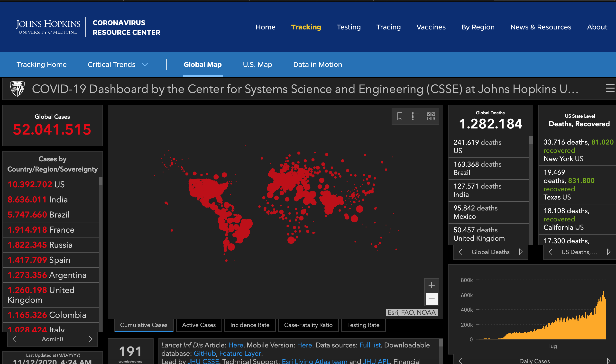Select the Global Map tab
The image size is (616, 364).
click(203, 64)
